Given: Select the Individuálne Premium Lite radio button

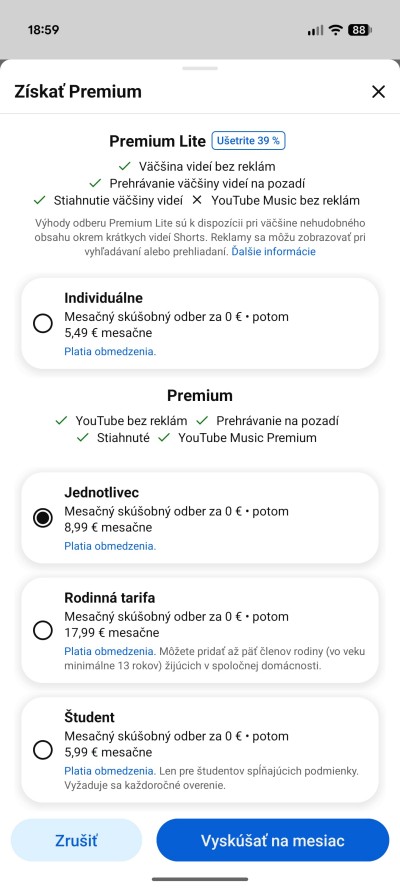Looking at the screenshot, I should tap(43, 324).
